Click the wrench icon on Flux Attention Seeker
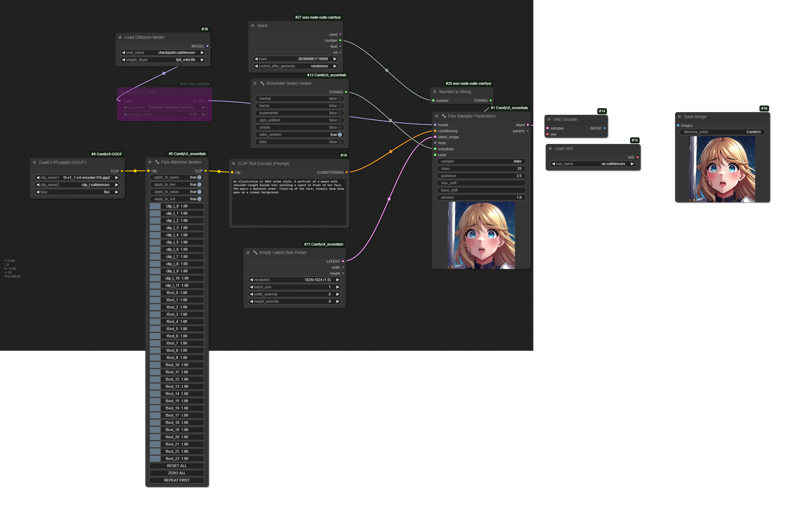 pos(156,162)
